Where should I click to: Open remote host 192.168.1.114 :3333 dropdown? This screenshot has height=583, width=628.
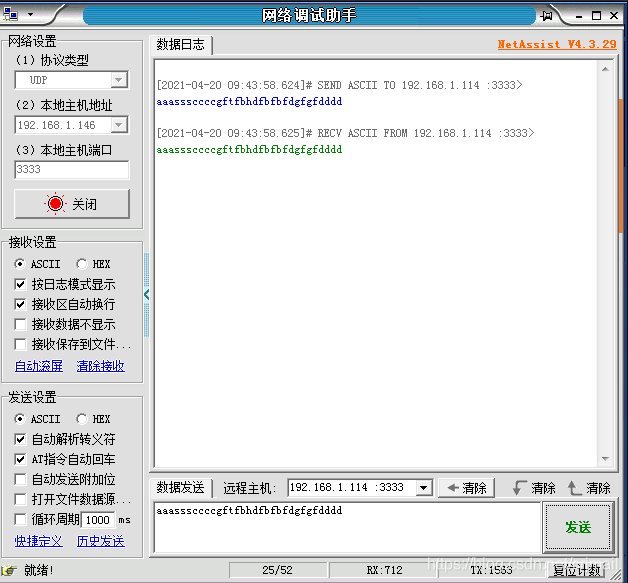[x=423, y=488]
